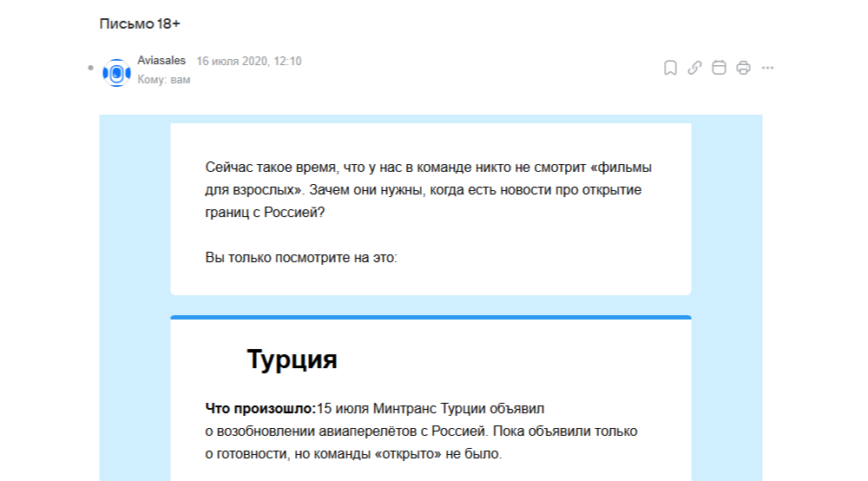Screen dimensions: 868x481
Task: Create a calendar event from this letter
Action: coord(719,68)
